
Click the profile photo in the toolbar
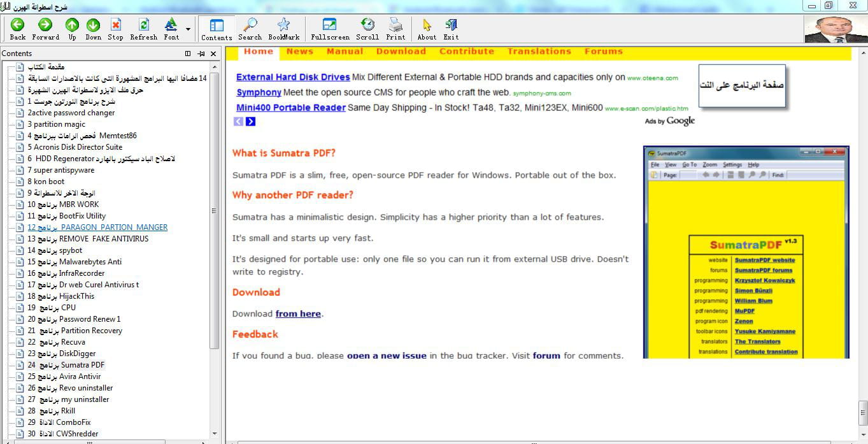tap(836, 29)
